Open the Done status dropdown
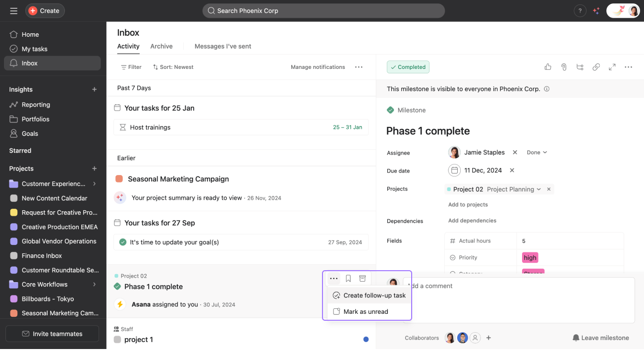Image resolution: width=644 pixels, height=352 pixels. [x=537, y=152]
